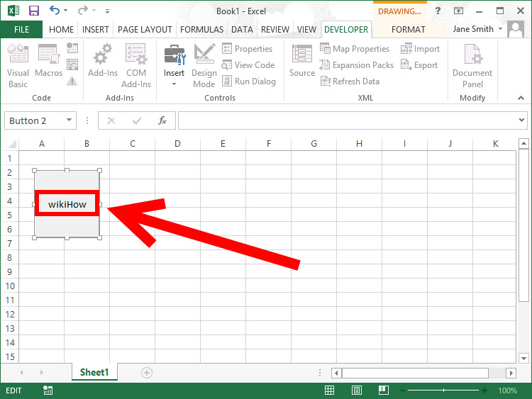The image size is (532, 399).
Task: Click Run Dialog
Action: [249, 81]
